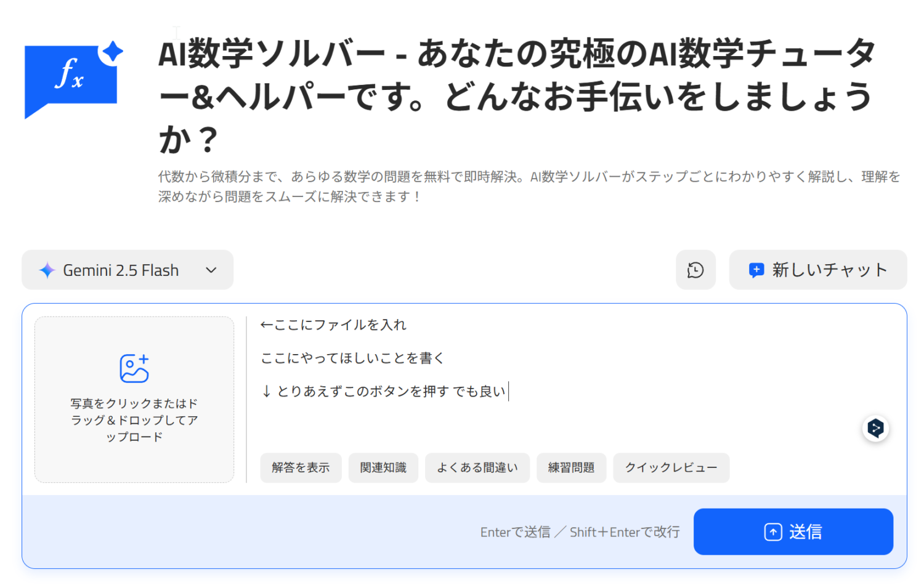The height and width of the screenshot is (585, 924).
Task: Click the floating hexagon icon beside the text area
Action: 875,428
